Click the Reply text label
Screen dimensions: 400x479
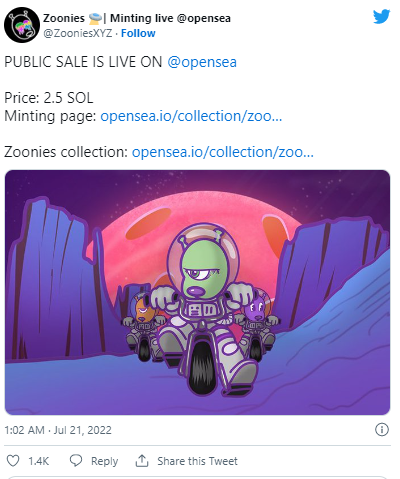tap(105, 461)
